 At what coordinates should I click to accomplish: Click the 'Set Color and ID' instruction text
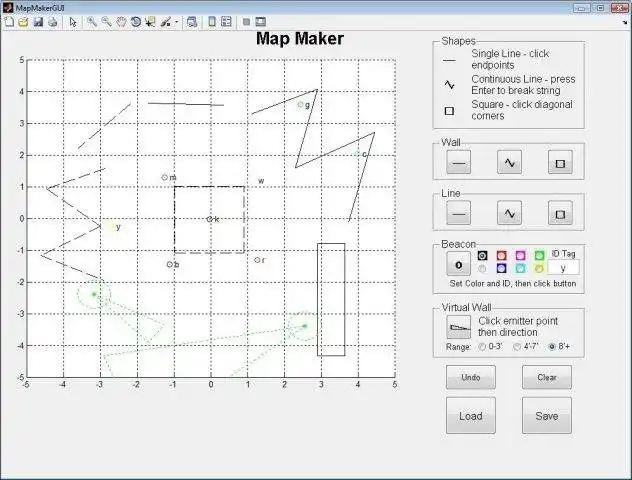point(513,283)
